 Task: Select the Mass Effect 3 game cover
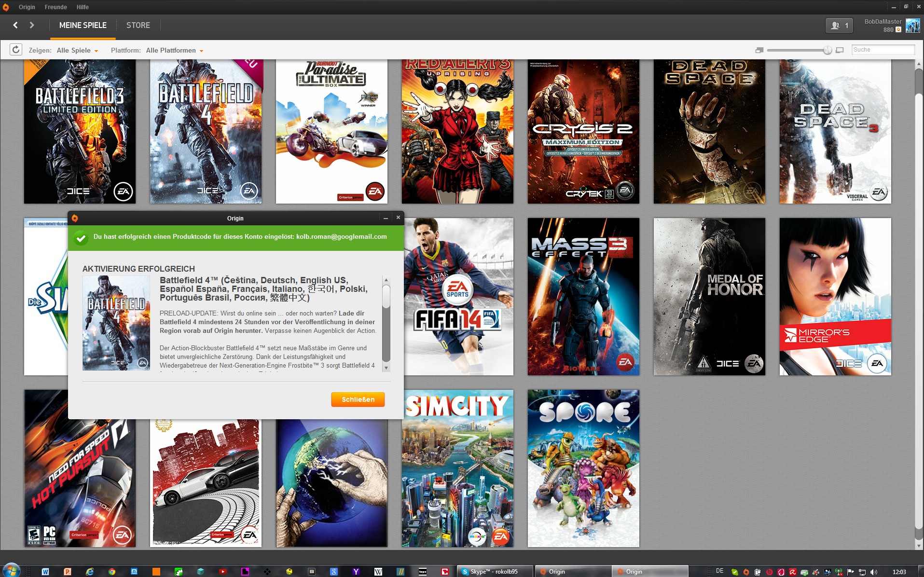tap(583, 296)
